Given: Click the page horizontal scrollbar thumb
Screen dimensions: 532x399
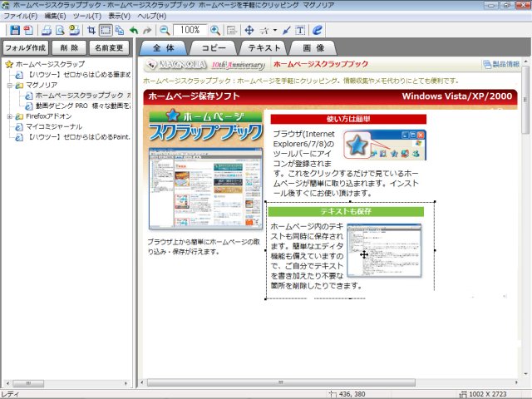Looking at the screenshot, I should pos(281,382).
